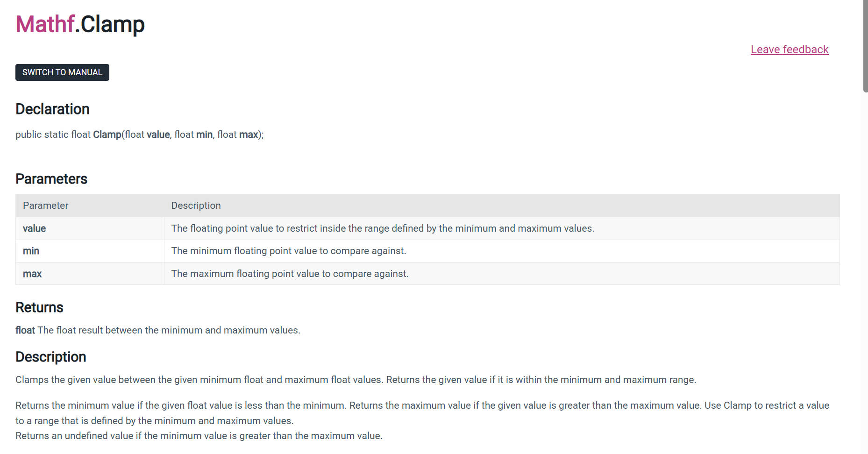868x454 pixels.
Task: Select the max parameter name in the table
Action: [x=32, y=274]
